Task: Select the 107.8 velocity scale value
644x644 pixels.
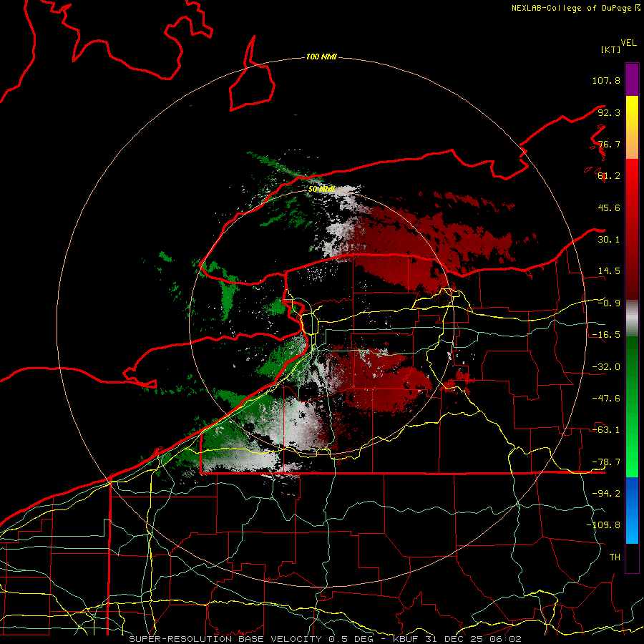Action: 606,80
